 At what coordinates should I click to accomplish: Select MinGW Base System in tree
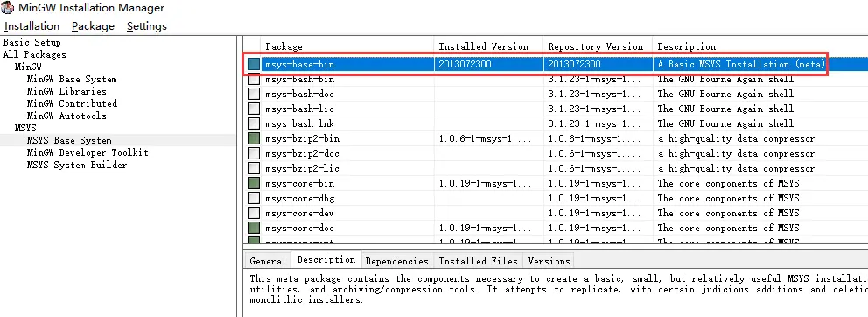72,79
